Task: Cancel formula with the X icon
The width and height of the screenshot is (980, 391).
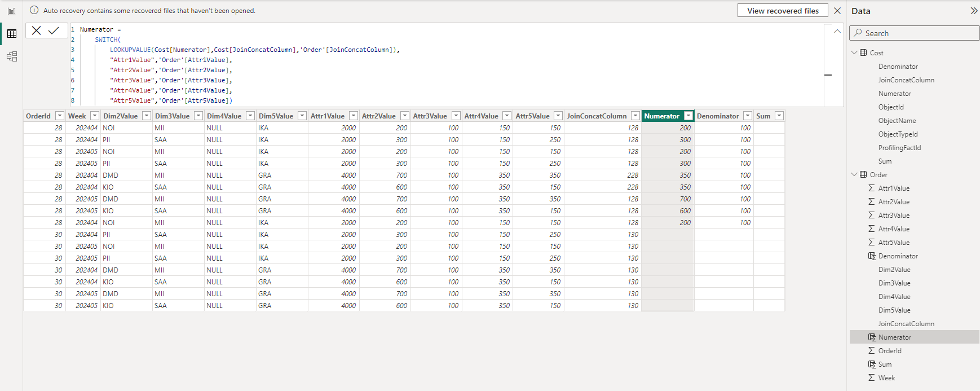Action: tap(37, 30)
